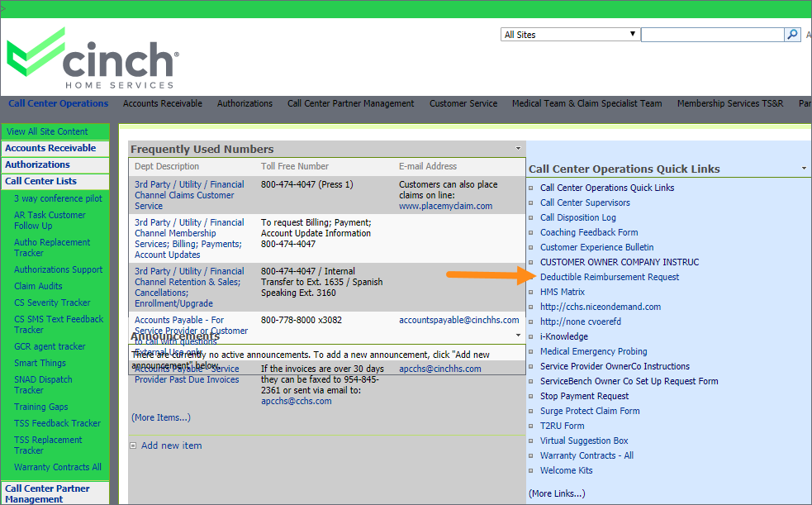Open the Announcements web part menu arrow
The height and width of the screenshot is (505, 812).
point(519,336)
